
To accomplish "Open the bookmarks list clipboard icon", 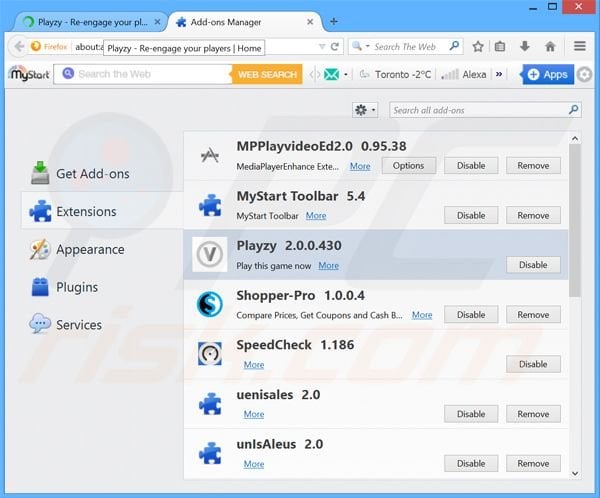I will point(500,47).
